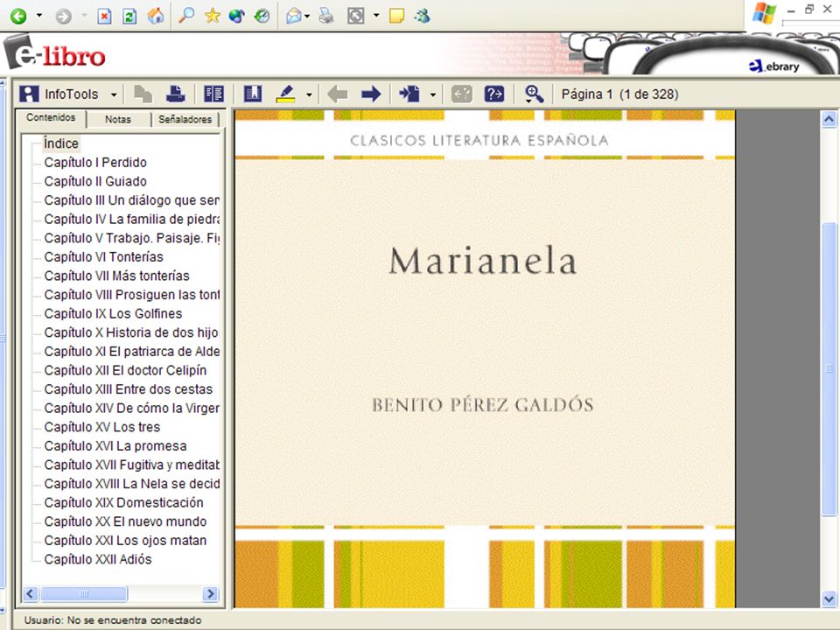Select the Highlighter tool
Screen dimensions: 840x630
(x=285, y=94)
